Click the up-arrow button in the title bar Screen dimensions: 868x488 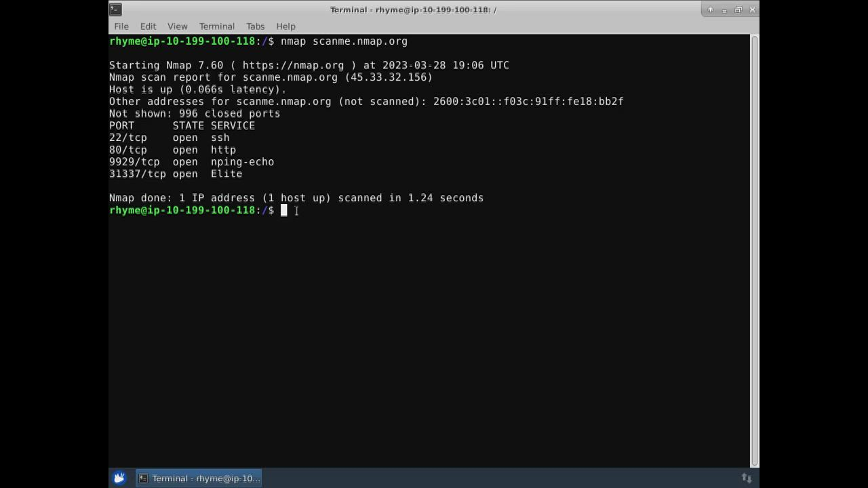pyautogui.click(x=710, y=9)
